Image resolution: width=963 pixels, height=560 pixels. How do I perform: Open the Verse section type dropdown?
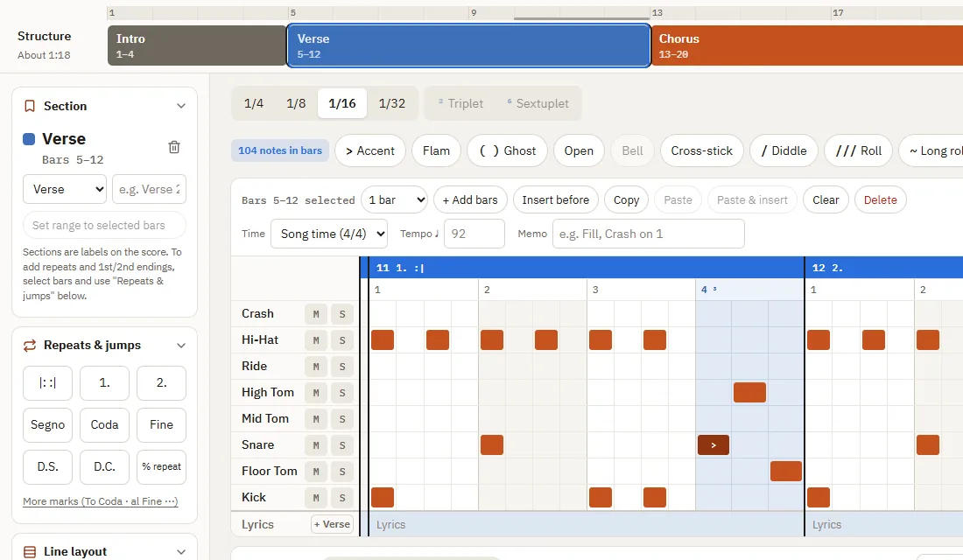click(65, 189)
